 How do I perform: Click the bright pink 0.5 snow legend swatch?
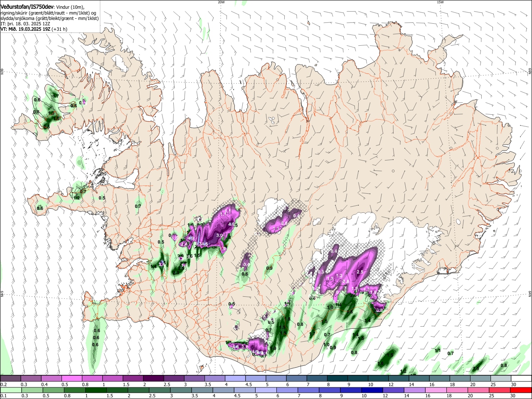[71, 379]
